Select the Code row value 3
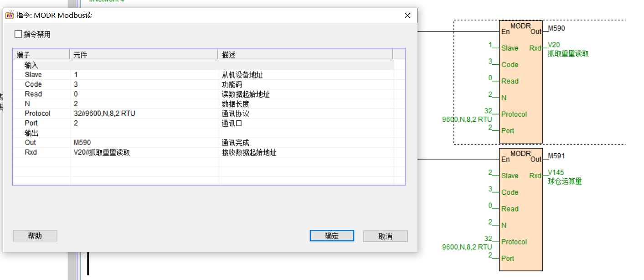The width and height of the screenshot is (644, 280). coord(144,84)
